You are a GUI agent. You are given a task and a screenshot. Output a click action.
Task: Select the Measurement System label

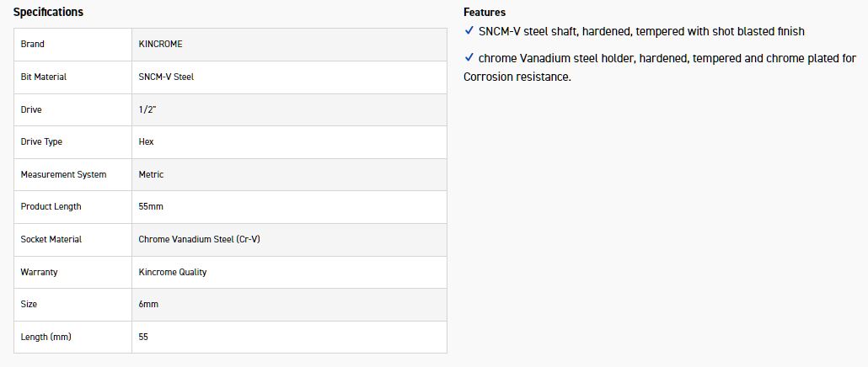[63, 174]
